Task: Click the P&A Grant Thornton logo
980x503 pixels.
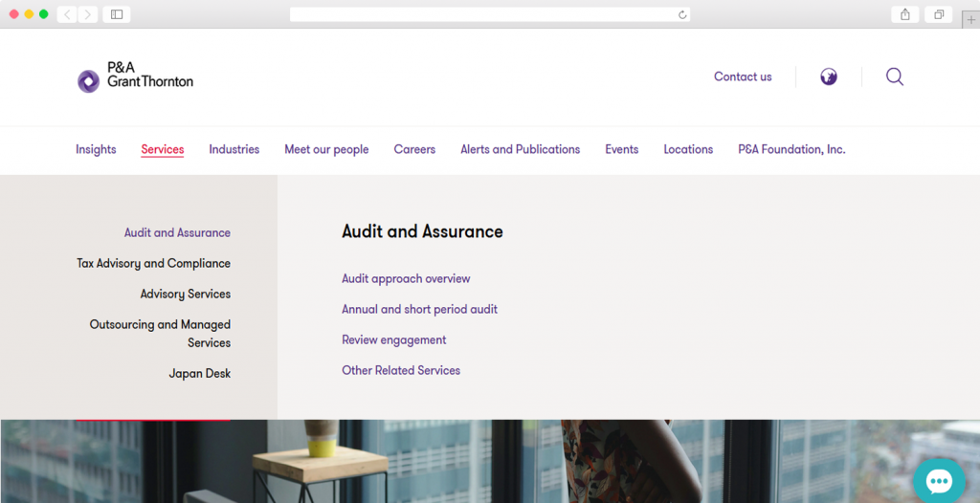Action: [x=135, y=77]
